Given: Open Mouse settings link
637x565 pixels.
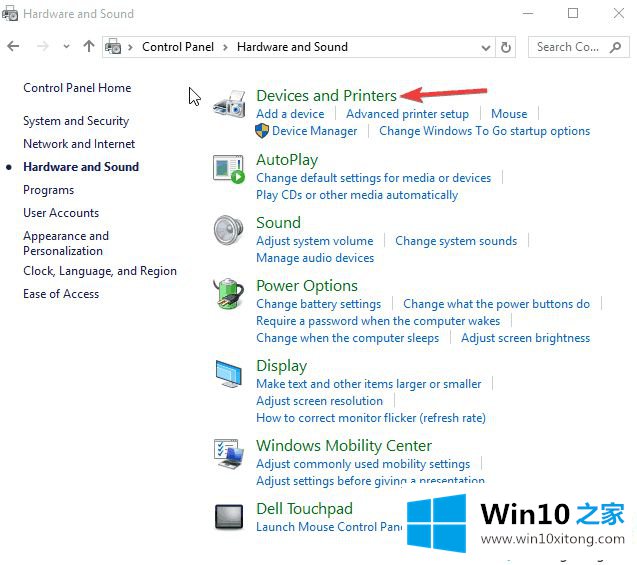Looking at the screenshot, I should [509, 114].
